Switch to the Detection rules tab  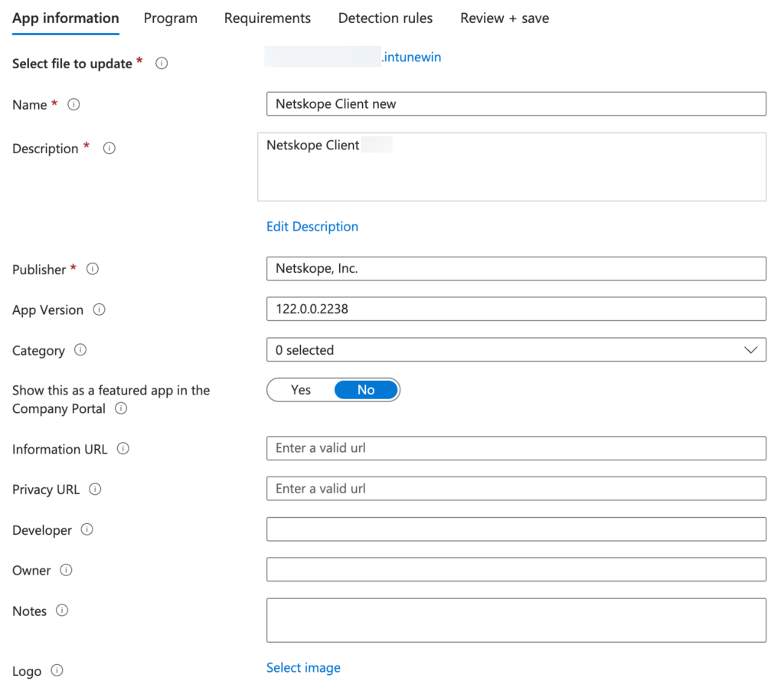(x=385, y=18)
